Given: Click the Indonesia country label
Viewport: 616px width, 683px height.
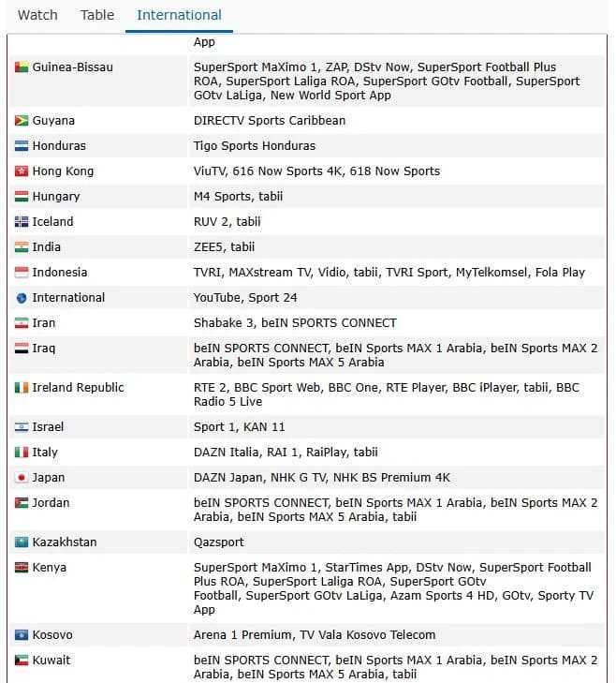Looking at the screenshot, I should pos(60,273).
